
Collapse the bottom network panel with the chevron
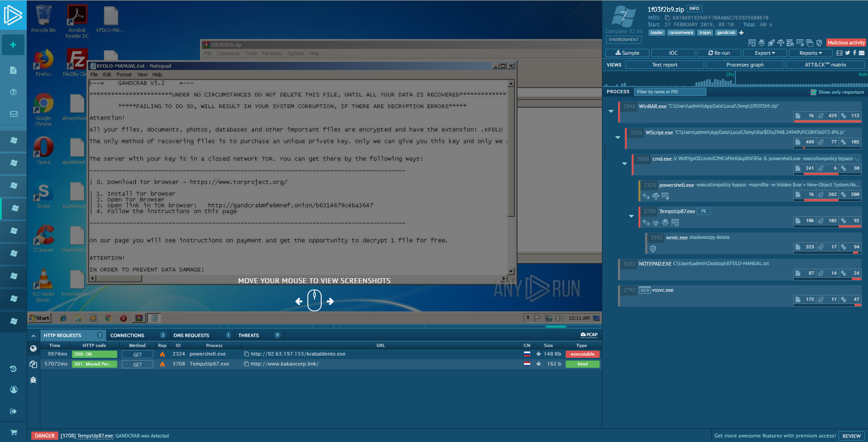coord(33,336)
